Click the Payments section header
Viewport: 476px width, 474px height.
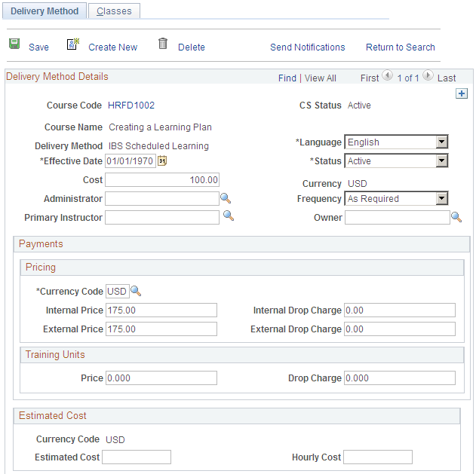pos(241,244)
